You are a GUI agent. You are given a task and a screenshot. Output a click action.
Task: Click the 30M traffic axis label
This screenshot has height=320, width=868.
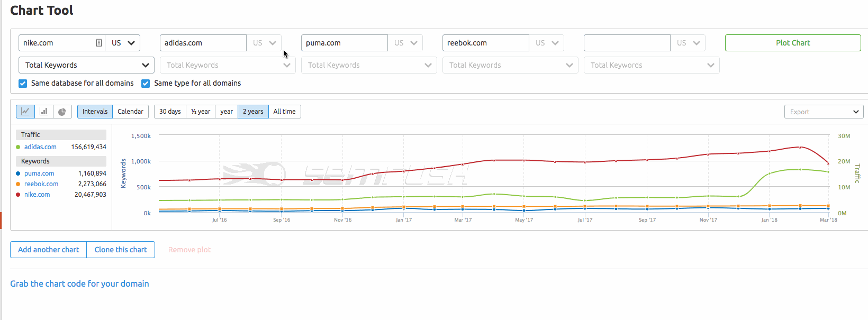point(844,136)
